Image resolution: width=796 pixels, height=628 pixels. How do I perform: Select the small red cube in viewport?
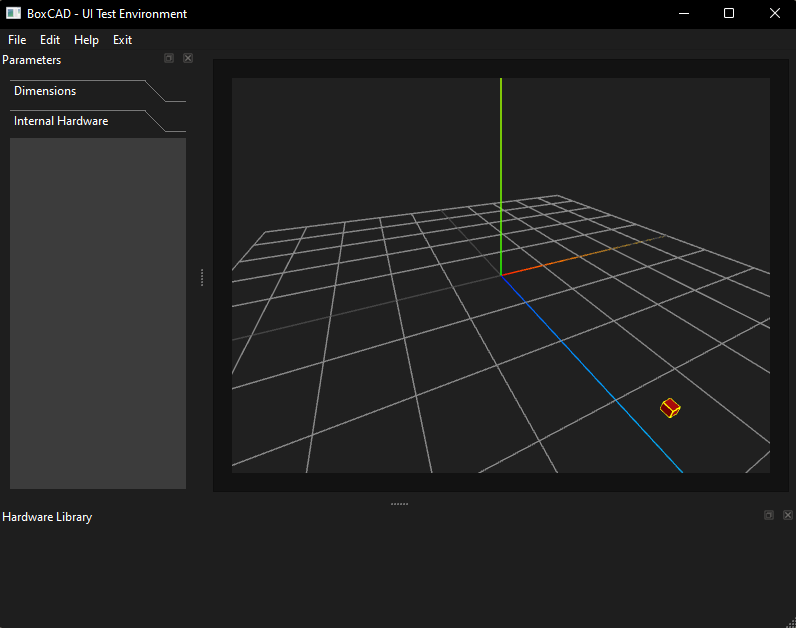(670, 408)
